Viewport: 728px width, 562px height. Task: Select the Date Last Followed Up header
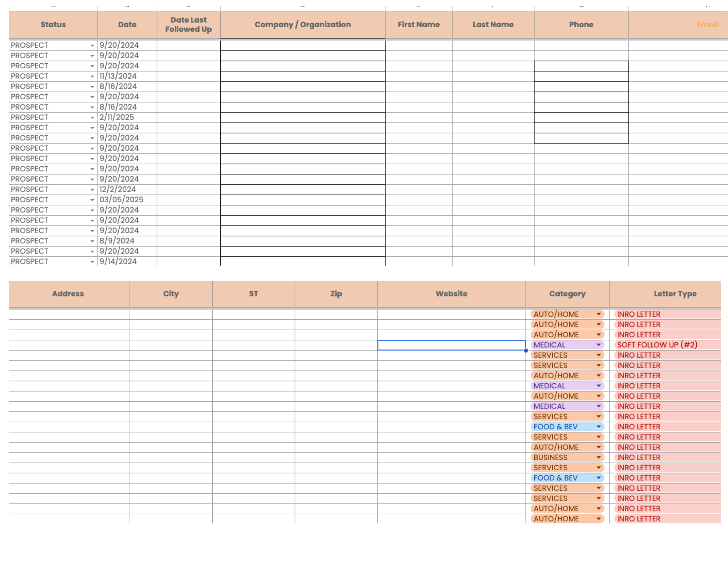pos(189,24)
